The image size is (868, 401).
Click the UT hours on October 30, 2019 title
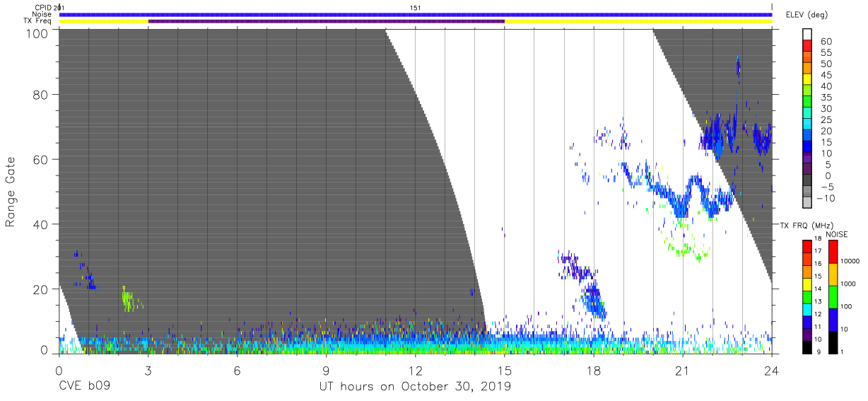point(416,386)
